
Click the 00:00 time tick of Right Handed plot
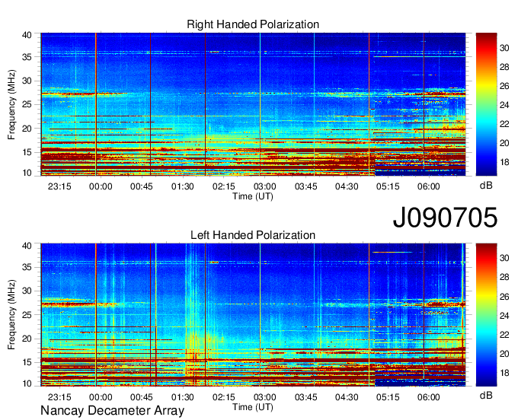click(x=101, y=186)
